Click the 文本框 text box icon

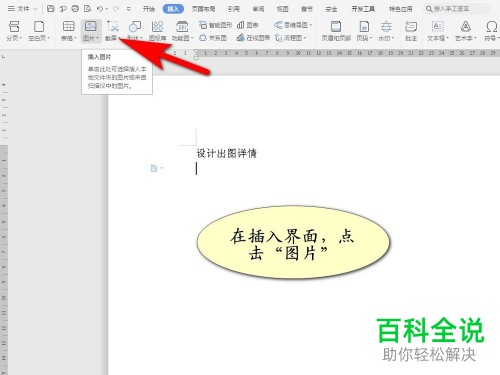point(438,27)
